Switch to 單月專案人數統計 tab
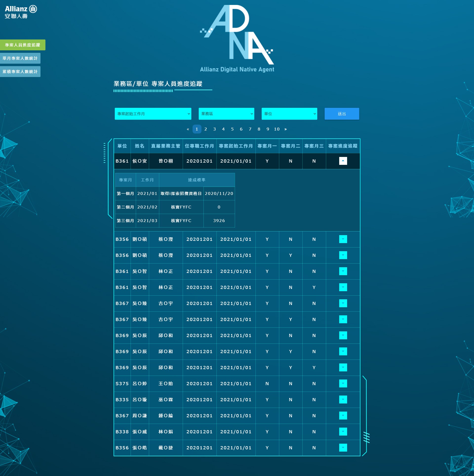Screen dimensions: 474x476 20,58
